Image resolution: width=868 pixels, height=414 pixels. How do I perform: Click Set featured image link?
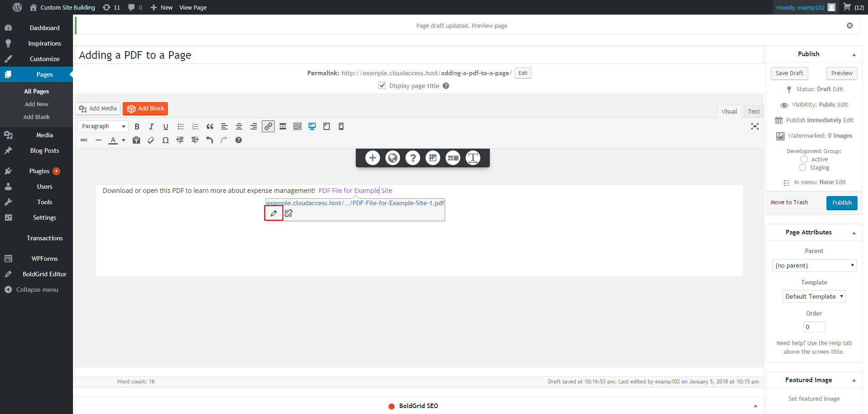point(814,398)
